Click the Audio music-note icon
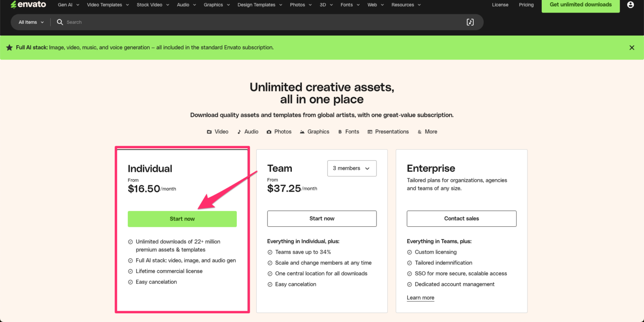This screenshot has height=322, width=644. pyautogui.click(x=239, y=131)
